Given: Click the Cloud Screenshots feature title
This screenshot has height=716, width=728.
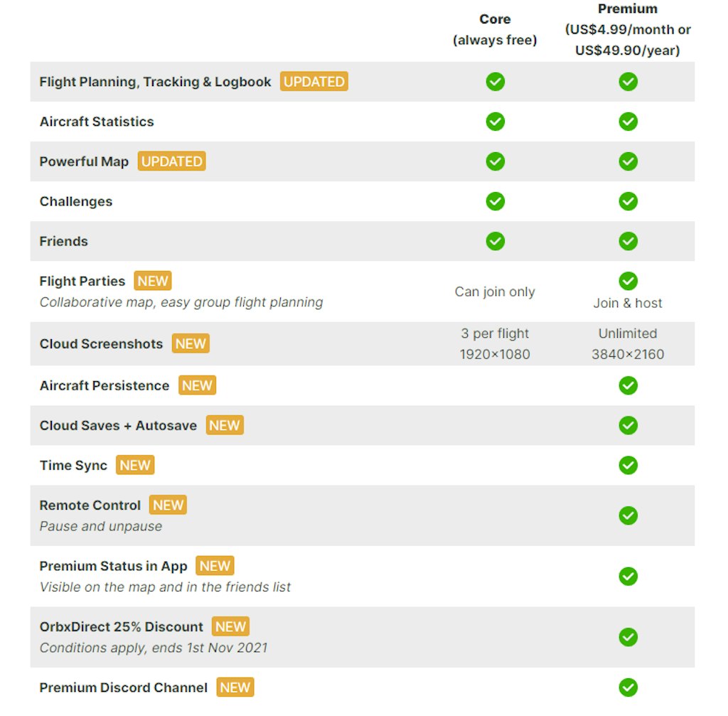Looking at the screenshot, I should tap(101, 344).
